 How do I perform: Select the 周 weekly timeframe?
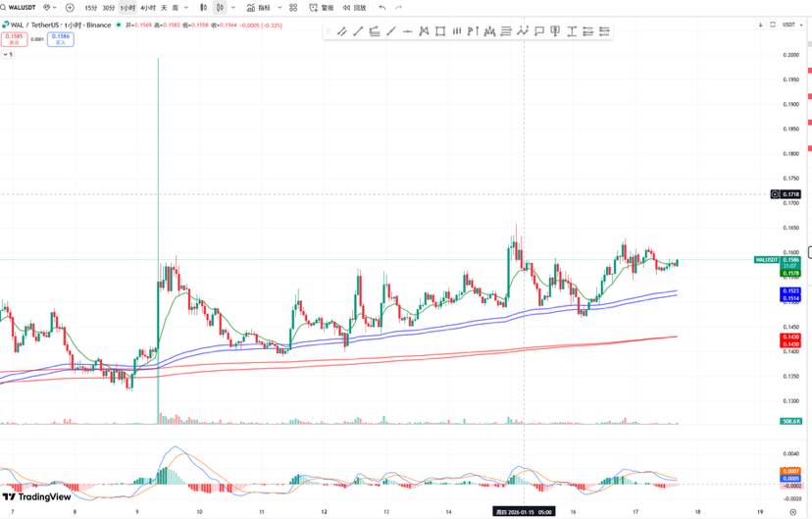click(x=175, y=8)
